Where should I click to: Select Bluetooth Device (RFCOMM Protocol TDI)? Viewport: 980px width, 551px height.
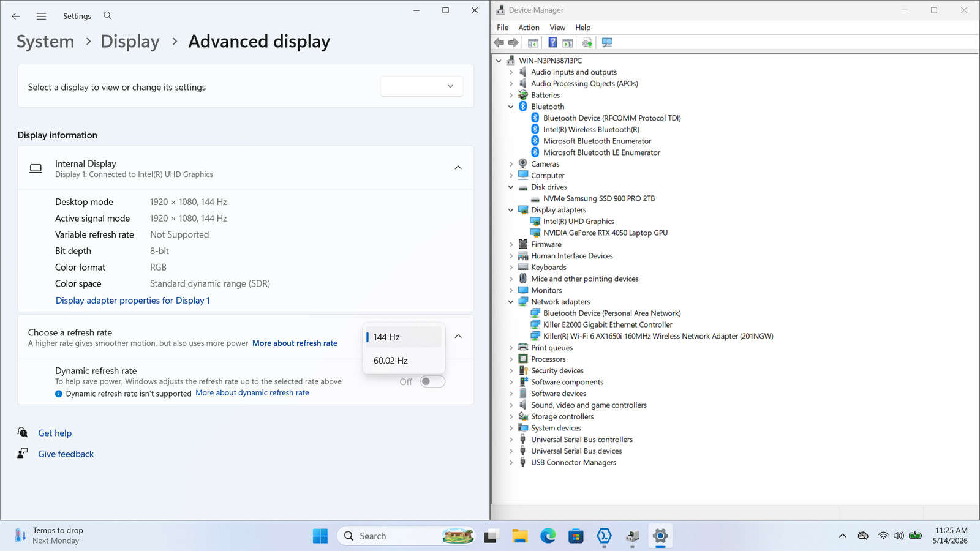click(x=612, y=118)
